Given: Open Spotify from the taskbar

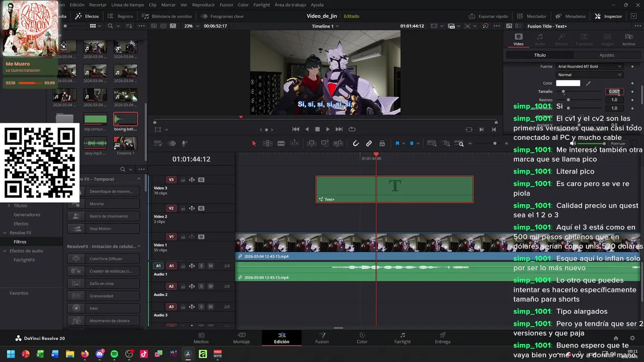Looking at the screenshot, I should (x=114, y=354).
